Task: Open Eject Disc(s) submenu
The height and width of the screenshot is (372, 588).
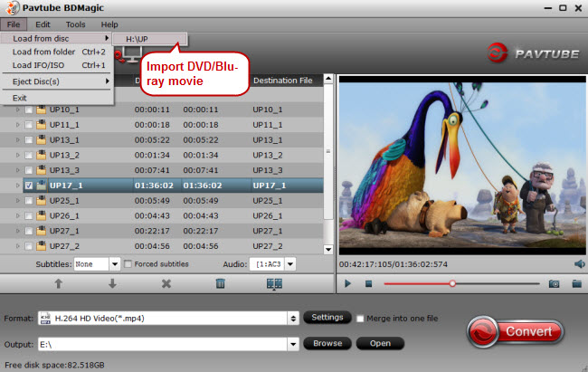Action: [x=57, y=81]
